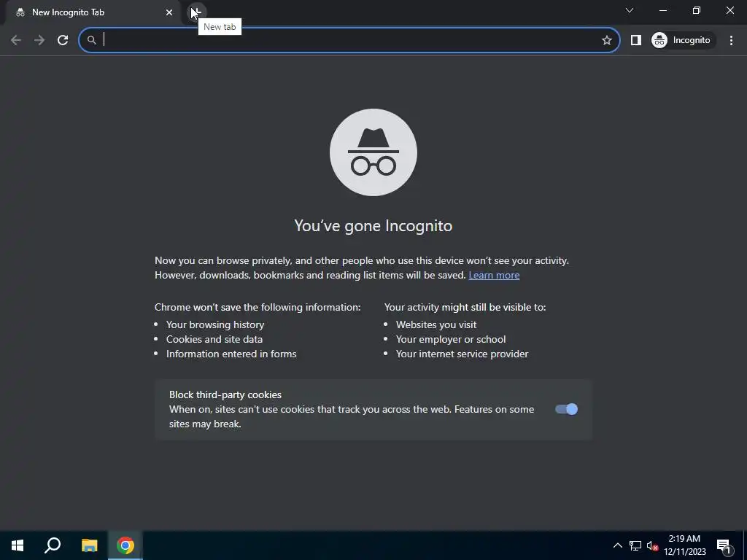Click "Your internet service provider" item

pos(462,354)
